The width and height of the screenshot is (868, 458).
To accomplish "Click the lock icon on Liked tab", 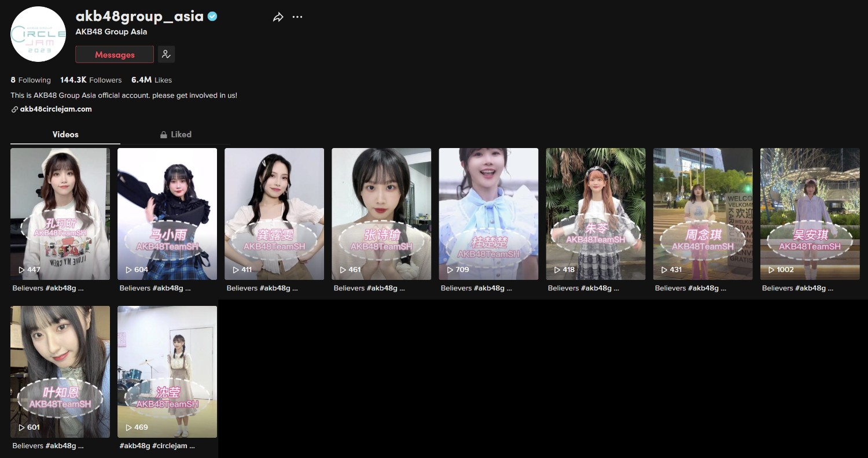I will (x=164, y=135).
